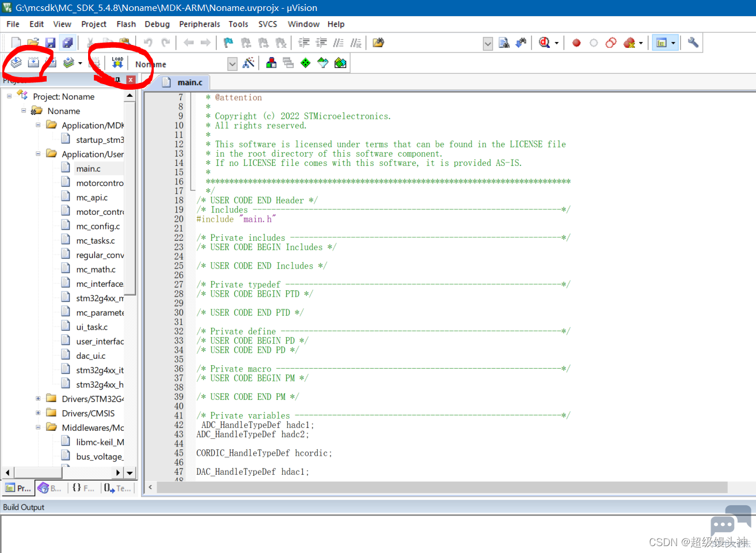The width and height of the screenshot is (756, 553).
Task: Click the Unindent selection icon
Action: [x=321, y=43]
